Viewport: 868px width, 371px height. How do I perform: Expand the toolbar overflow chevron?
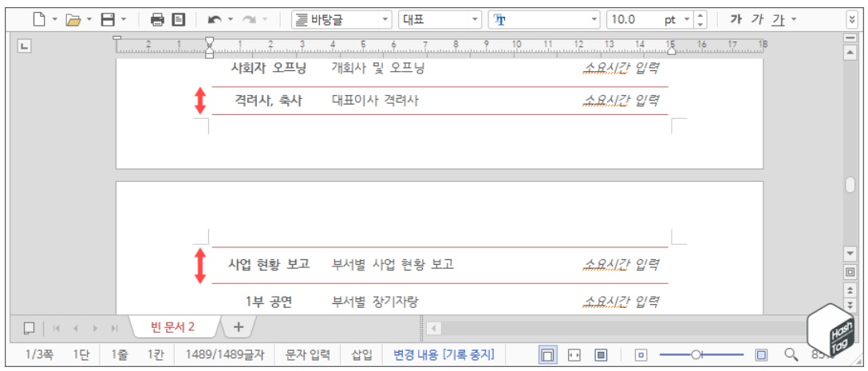click(x=852, y=20)
